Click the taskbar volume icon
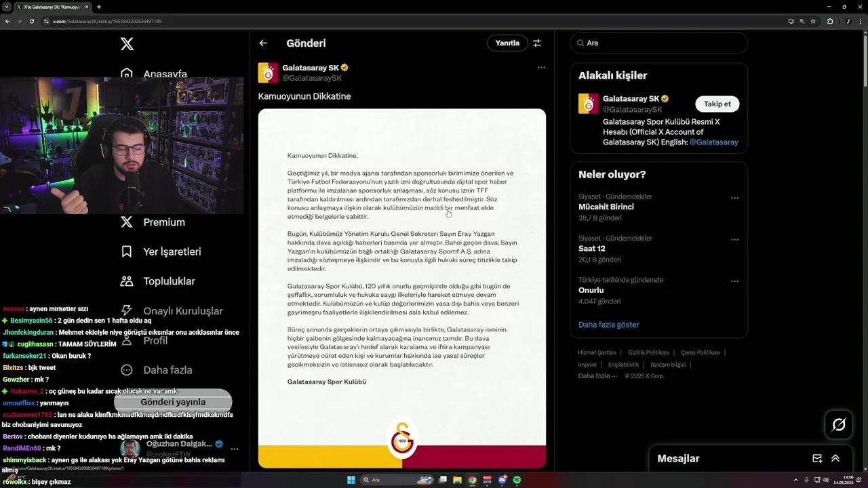 pos(825,480)
